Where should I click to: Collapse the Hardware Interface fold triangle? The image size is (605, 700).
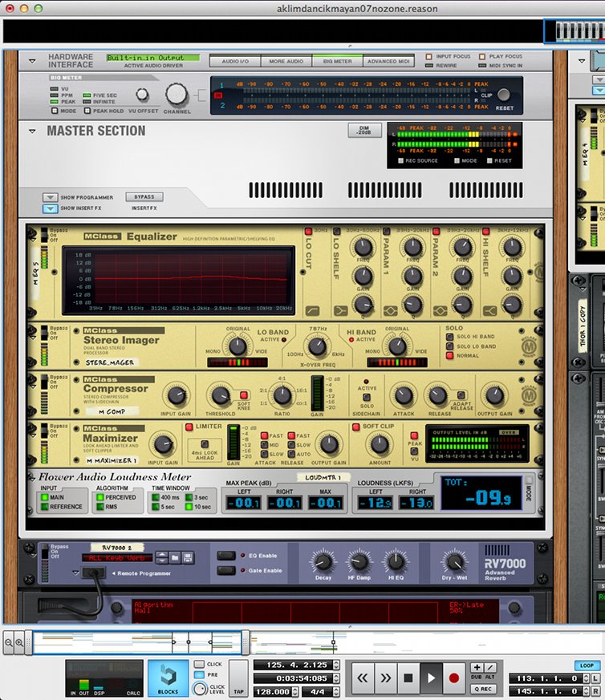[32, 61]
